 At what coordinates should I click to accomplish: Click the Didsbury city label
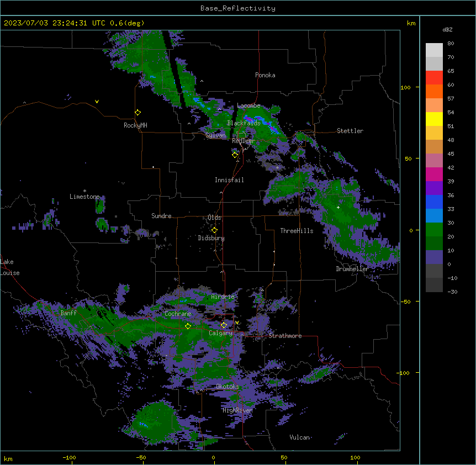(211, 238)
